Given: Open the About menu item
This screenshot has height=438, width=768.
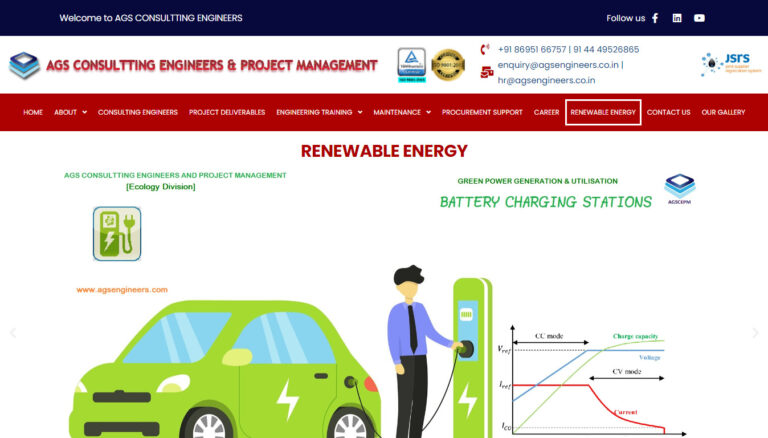Looking at the screenshot, I should point(66,112).
